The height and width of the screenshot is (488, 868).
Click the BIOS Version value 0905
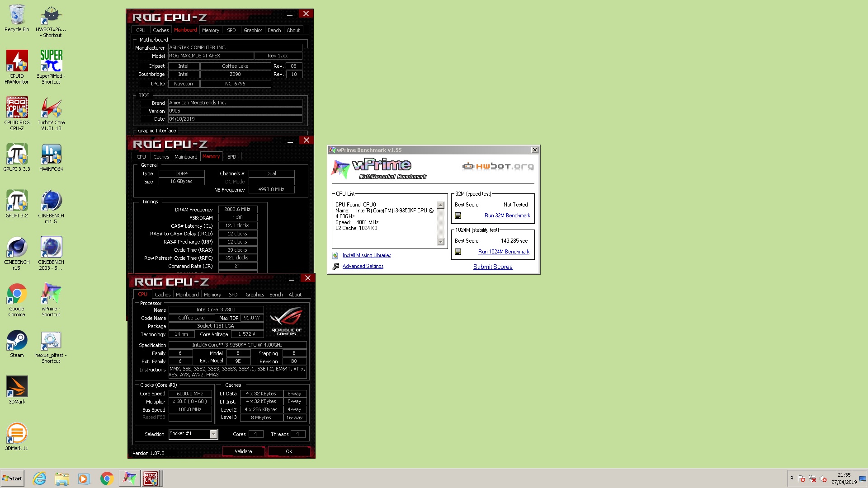[x=235, y=111]
